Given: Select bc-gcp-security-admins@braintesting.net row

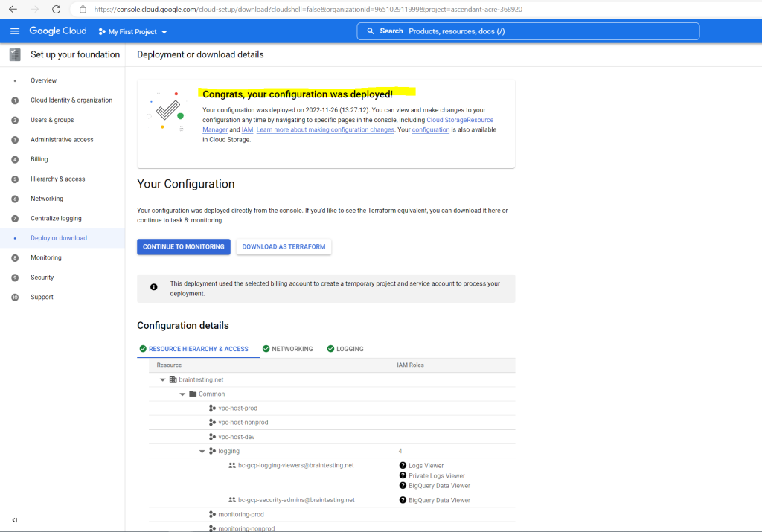Looking at the screenshot, I should 332,500.
